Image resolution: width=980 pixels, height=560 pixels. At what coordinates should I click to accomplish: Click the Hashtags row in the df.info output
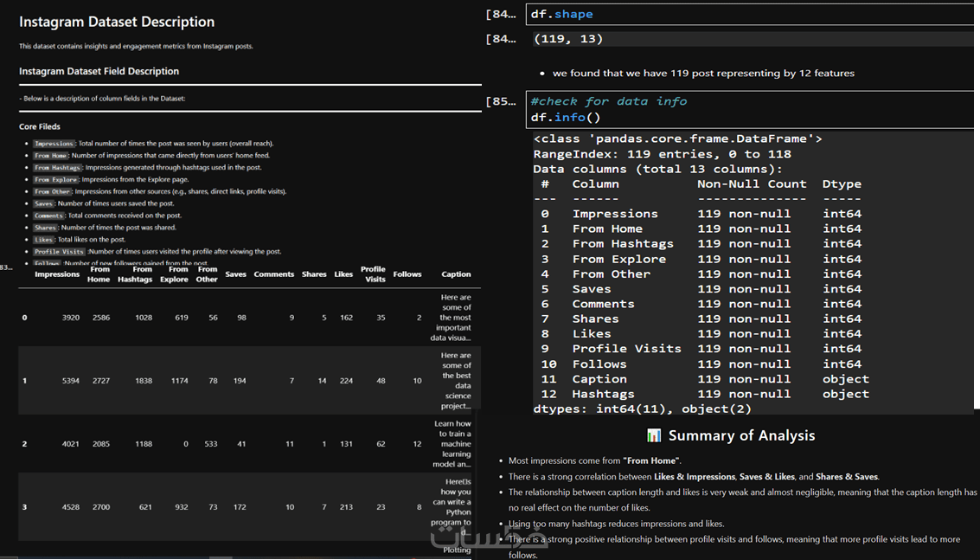605,394
